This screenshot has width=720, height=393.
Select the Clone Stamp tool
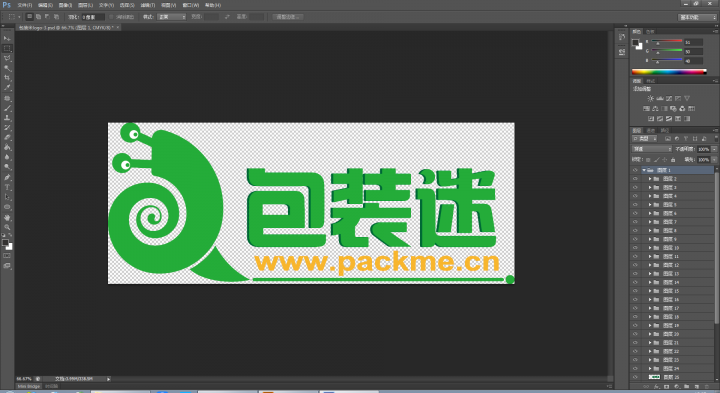[7, 118]
